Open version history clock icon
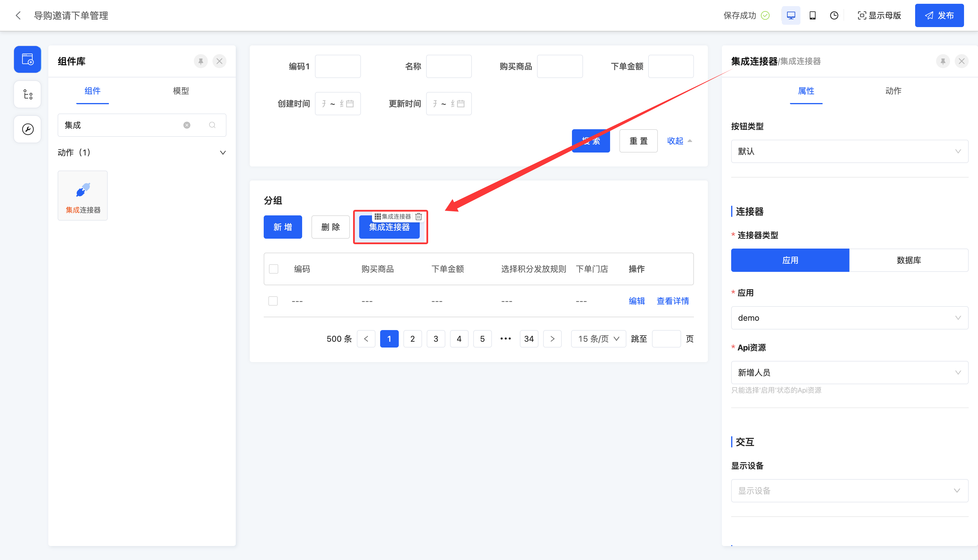This screenshot has height=560, width=978. (834, 15)
